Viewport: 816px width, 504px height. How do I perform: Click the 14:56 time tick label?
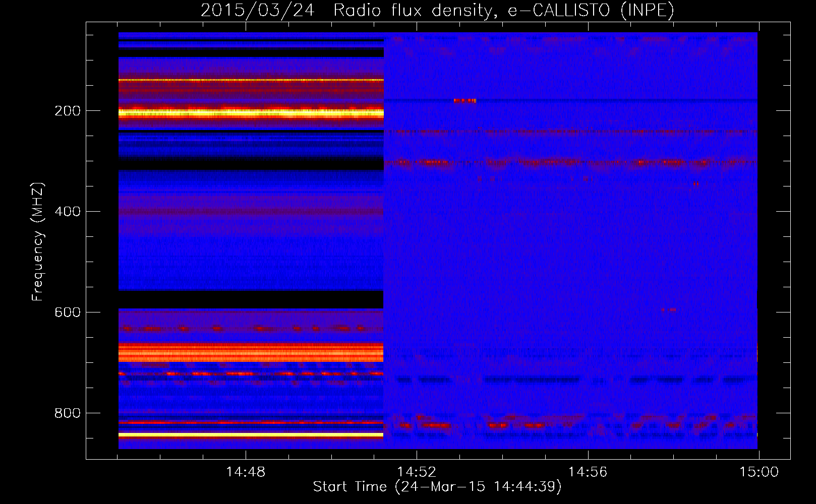[588, 472]
